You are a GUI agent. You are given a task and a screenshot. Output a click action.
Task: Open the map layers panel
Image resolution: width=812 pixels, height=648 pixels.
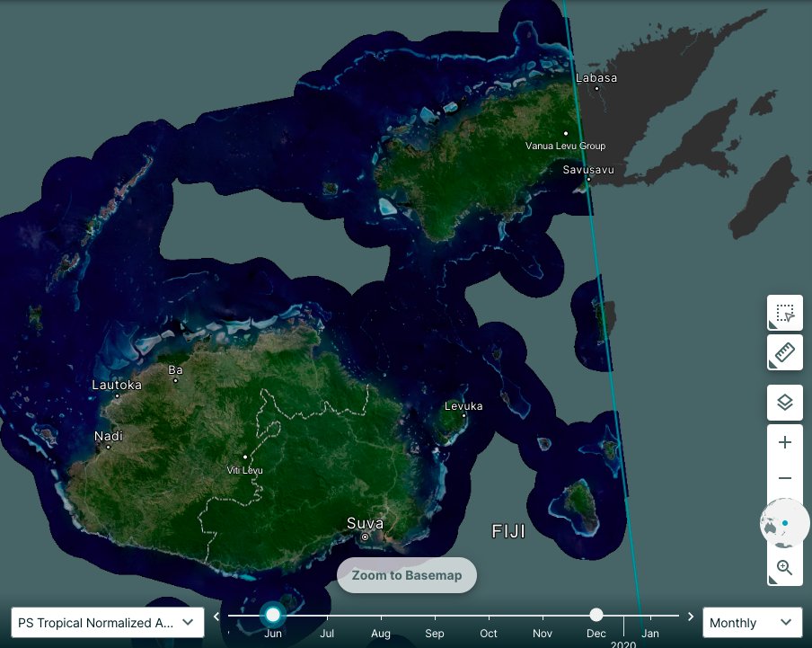[784, 402]
